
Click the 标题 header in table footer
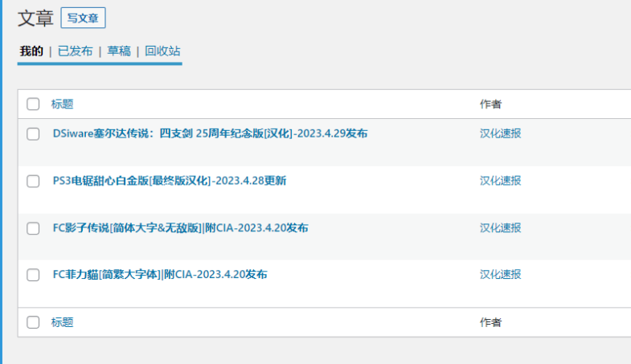coord(62,322)
